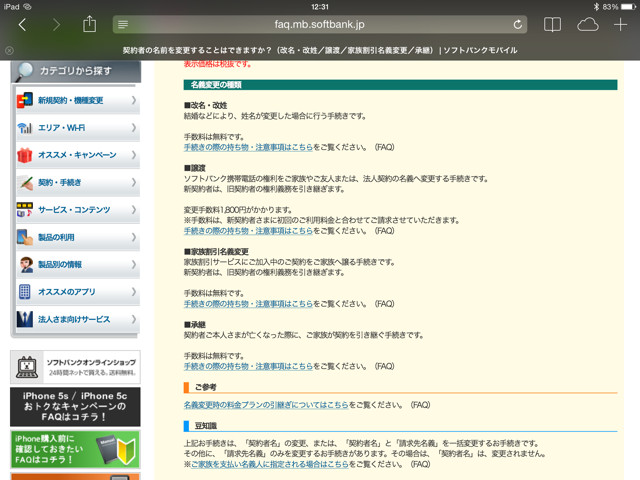Open the サービス・コンテンツ category

[78, 210]
